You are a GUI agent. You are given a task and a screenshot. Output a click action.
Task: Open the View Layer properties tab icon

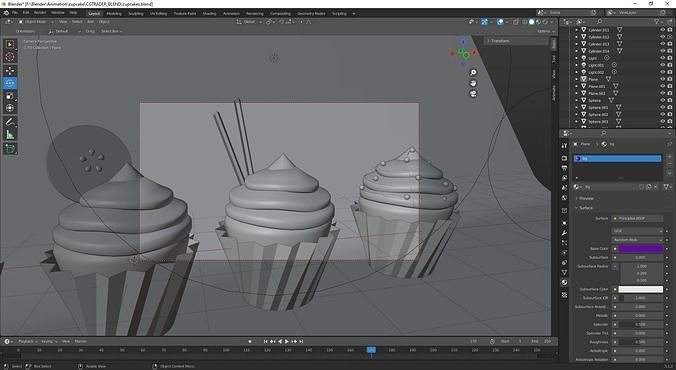pos(564,178)
